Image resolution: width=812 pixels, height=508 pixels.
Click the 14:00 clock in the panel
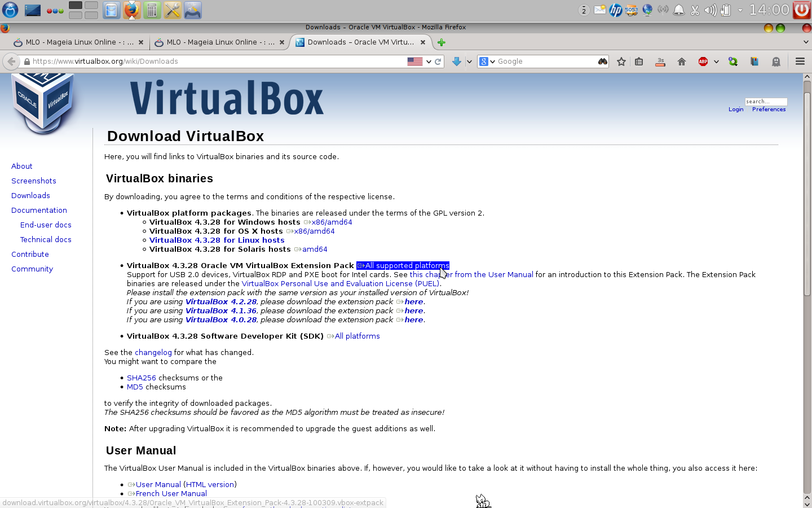(769, 10)
